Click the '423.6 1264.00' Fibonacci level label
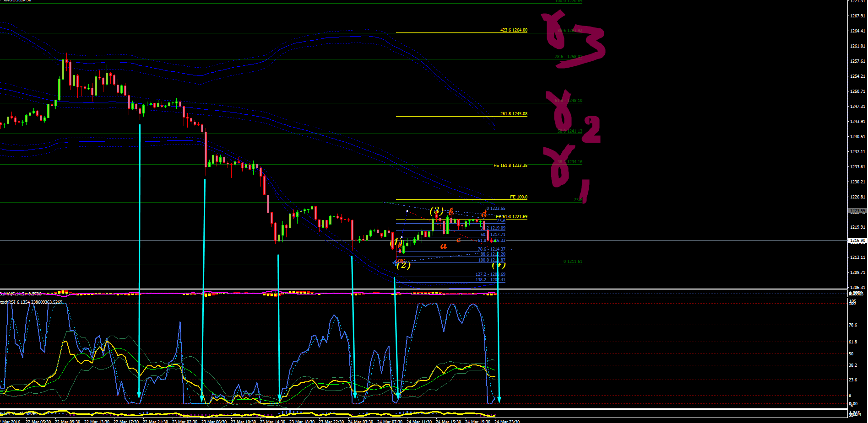 point(514,30)
